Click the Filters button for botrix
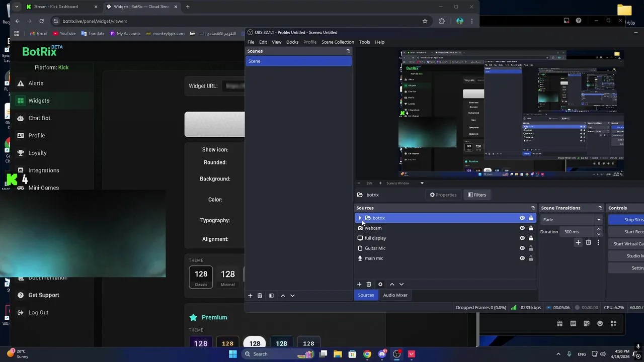 tap(477, 195)
